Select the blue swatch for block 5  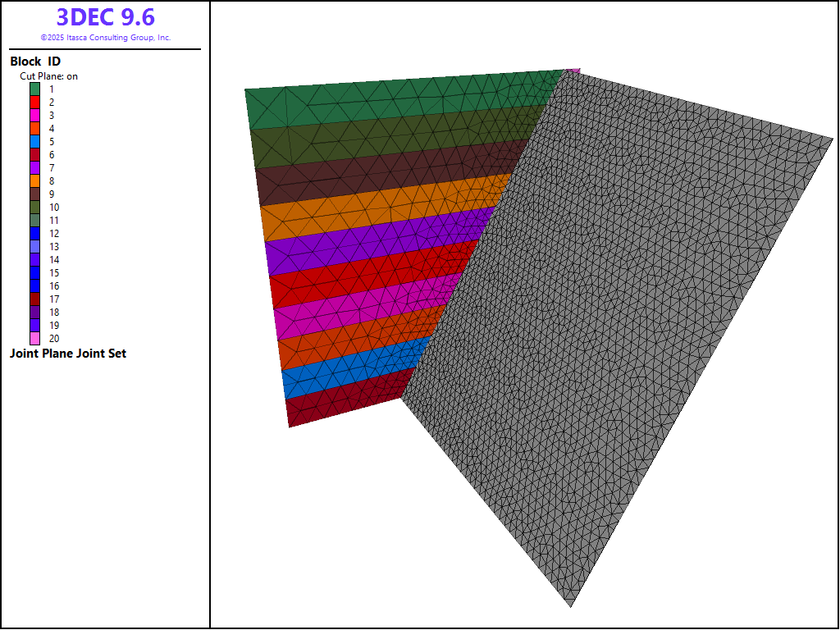[35, 141]
